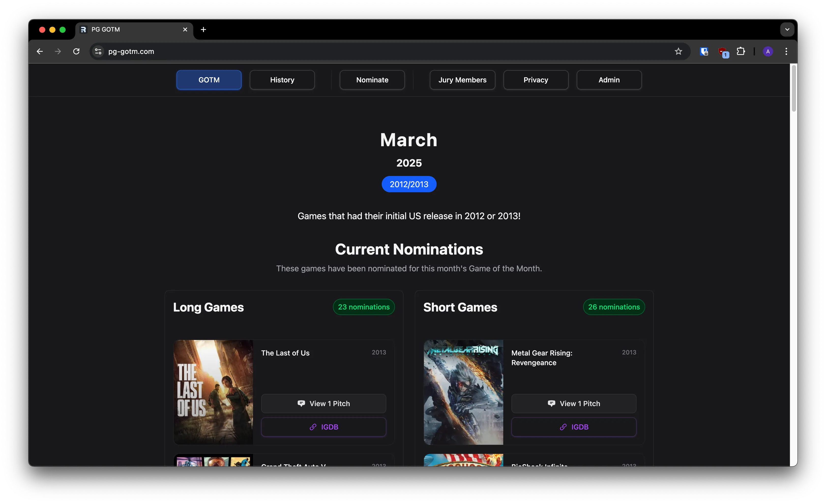Navigate to the History page

(282, 80)
